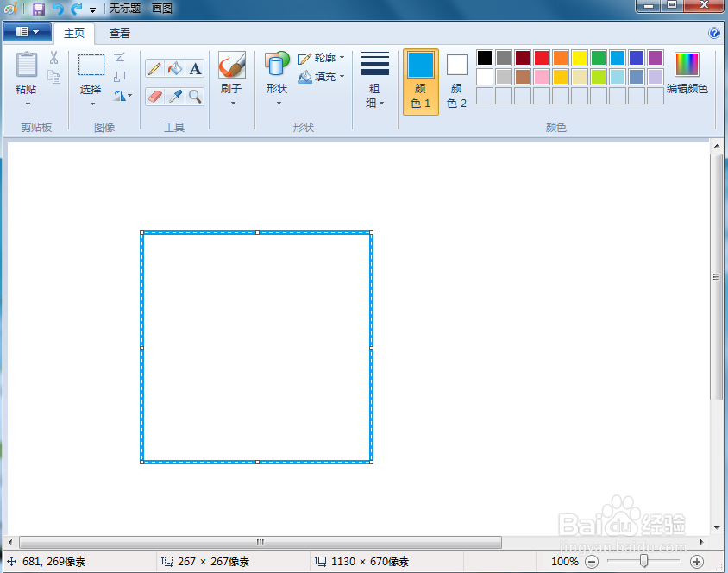728x573 pixels.
Task: Click vertical scrollbar down arrow
Action: point(717,528)
